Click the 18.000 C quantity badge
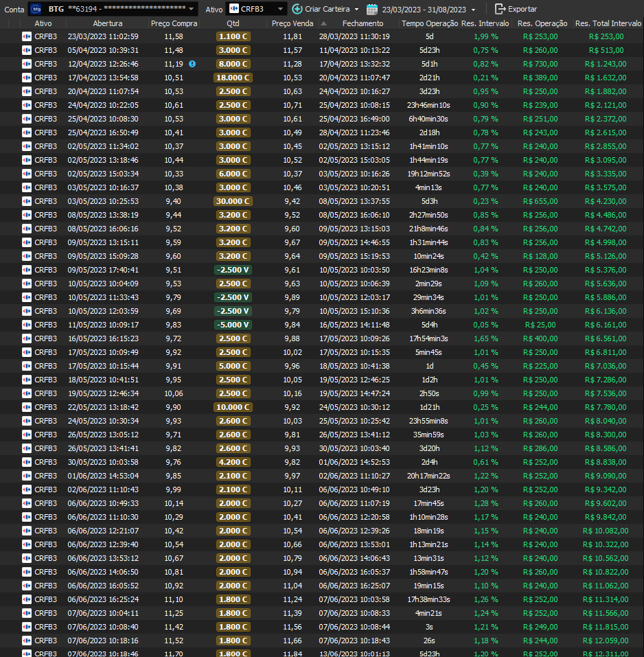 pyautogui.click(x=233, y=78)
